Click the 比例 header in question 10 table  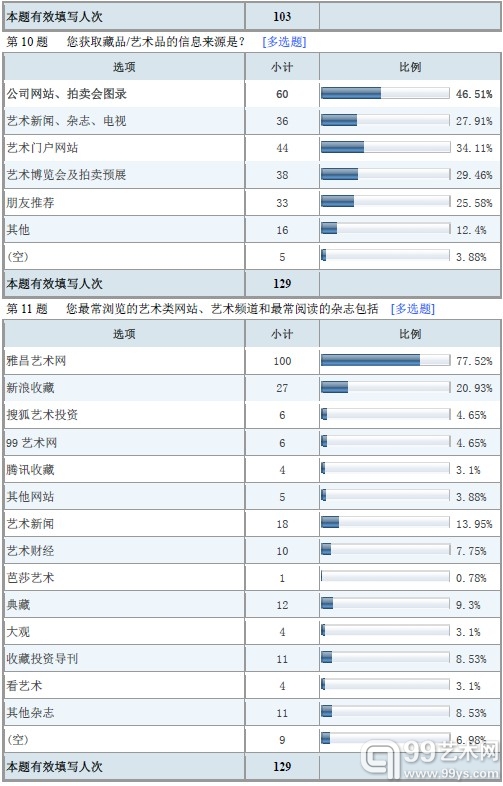(410, 67)
